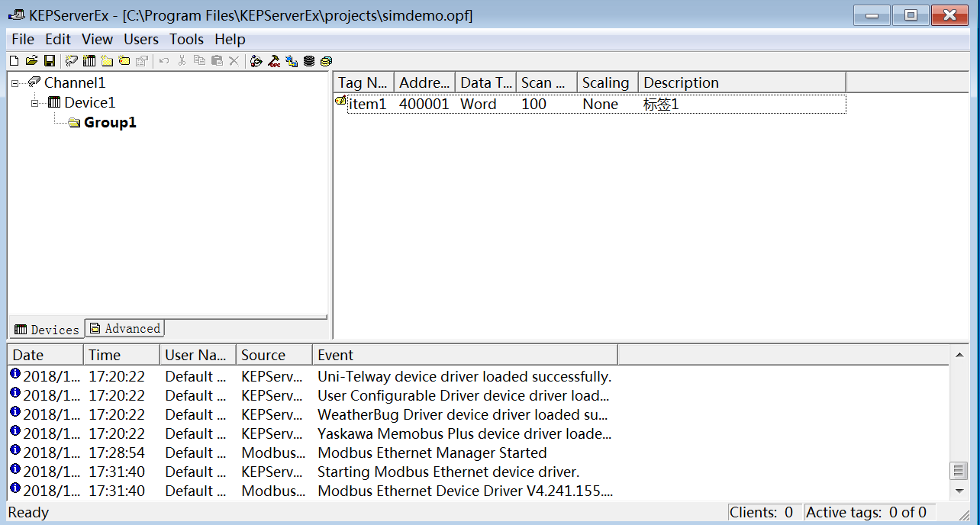Click the New Project toolbar icon
This screenshot has width=980, height=525.
point(14,61)
